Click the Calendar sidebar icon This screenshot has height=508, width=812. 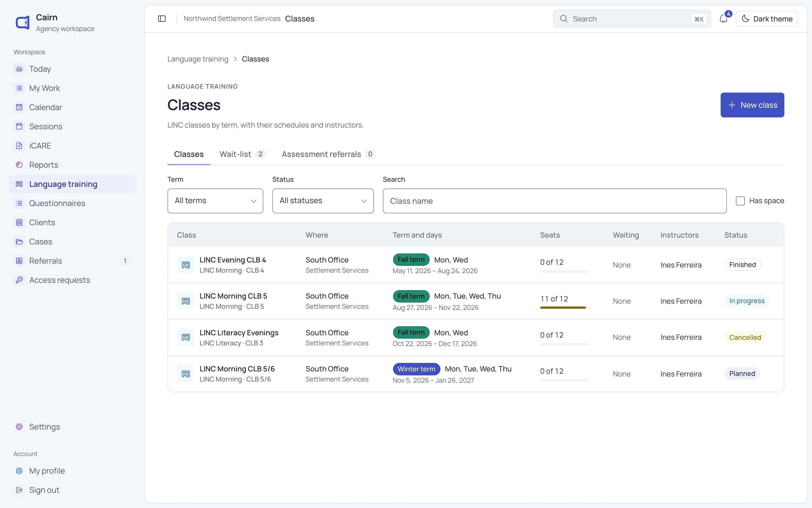[19, 107]
